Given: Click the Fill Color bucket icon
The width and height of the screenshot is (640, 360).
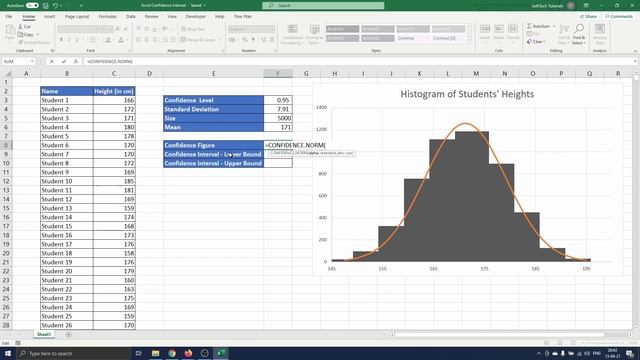Looking at the screenshot, I should [108, 40].
